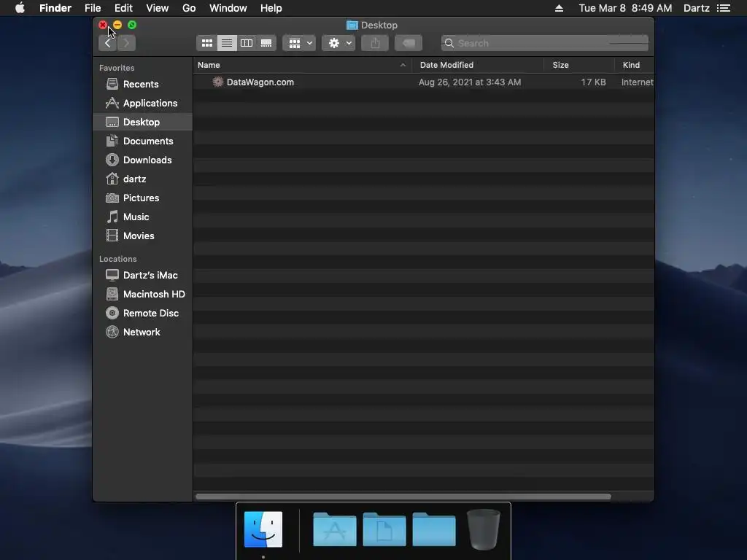The image size is (747, 560).
Task: Click the 17 KB size cell
Action: tap(593, 82)
